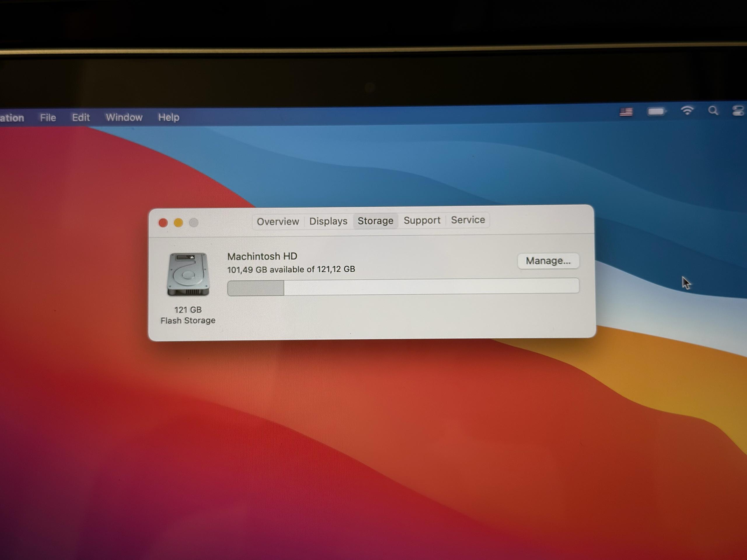
Task: Open the Wi-Fi menu icon
Action: 687,111
